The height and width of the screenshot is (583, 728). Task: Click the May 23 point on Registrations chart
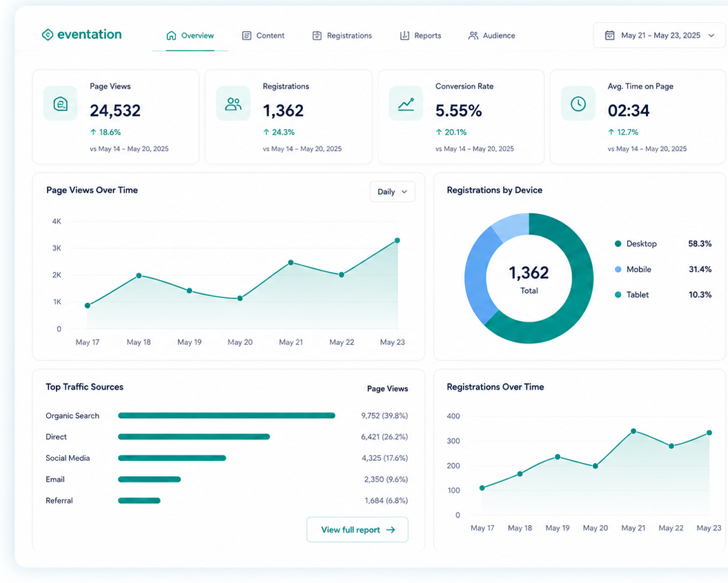[x=709, y=433]
